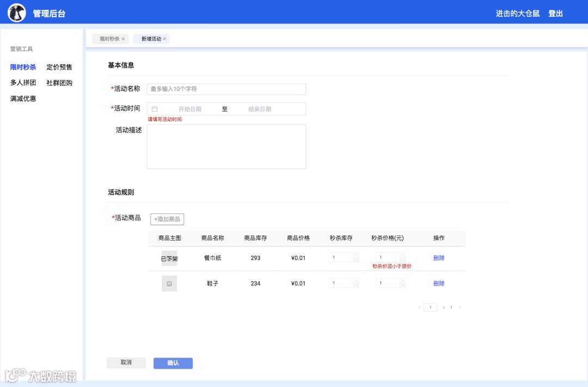
Task: Click the 取消 button
Action: click(126, 363)
